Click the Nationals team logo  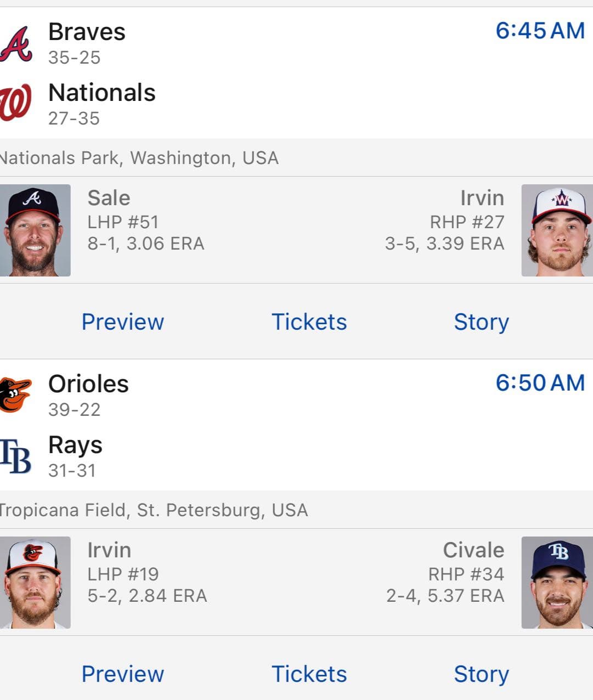pos(15,103)
